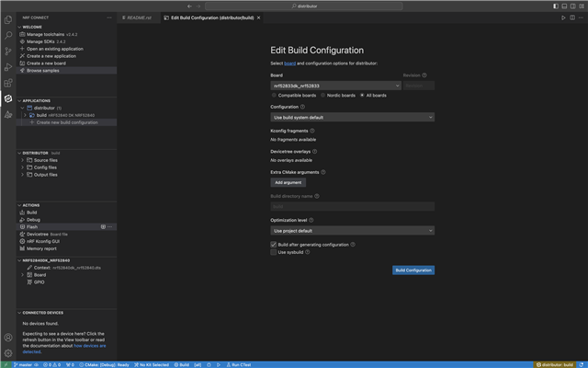Close Edit Build Configuration tab

258,17
